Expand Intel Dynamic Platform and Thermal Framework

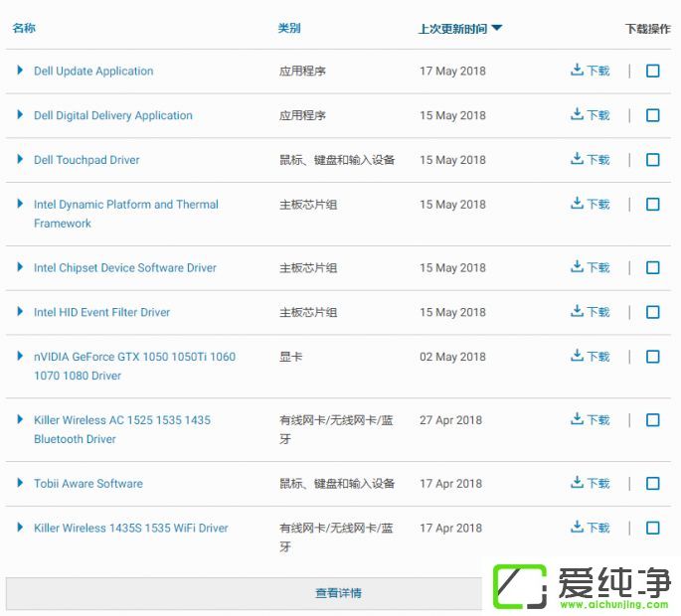20,204
